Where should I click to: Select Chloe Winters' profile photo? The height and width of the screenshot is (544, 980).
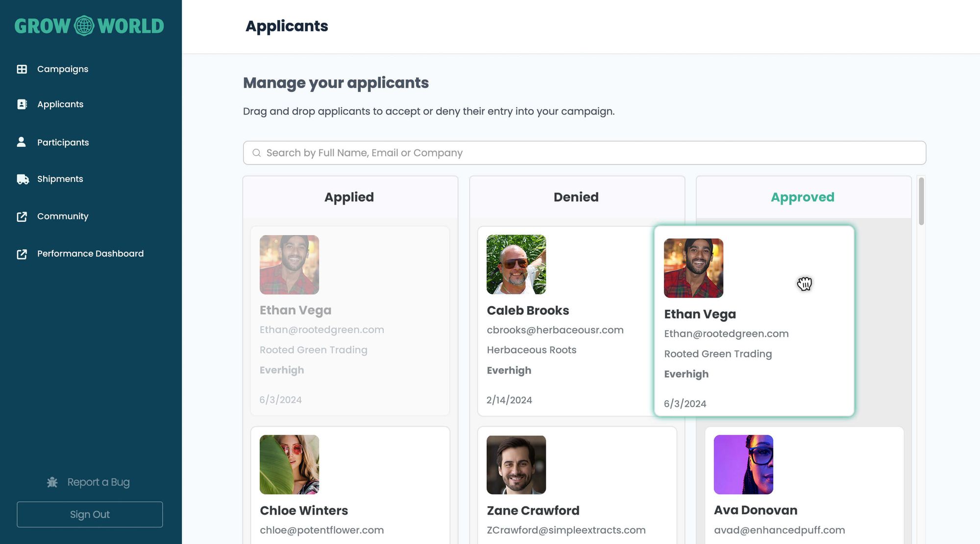[x=289, y=464]
